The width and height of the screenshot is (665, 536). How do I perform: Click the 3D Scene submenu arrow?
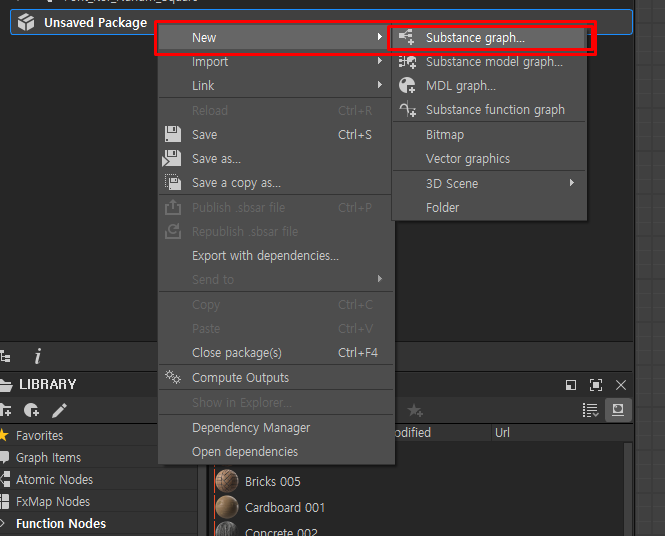572,183
